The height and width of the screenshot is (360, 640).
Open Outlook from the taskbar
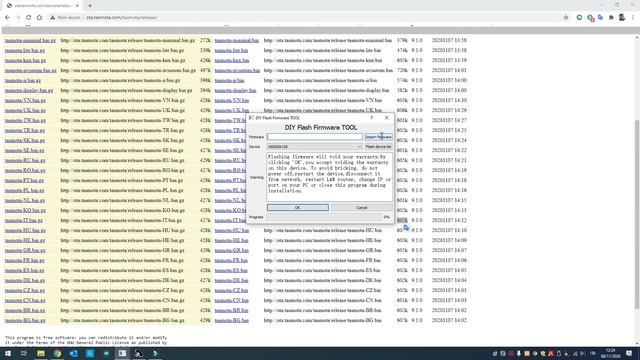coord(73,353)
